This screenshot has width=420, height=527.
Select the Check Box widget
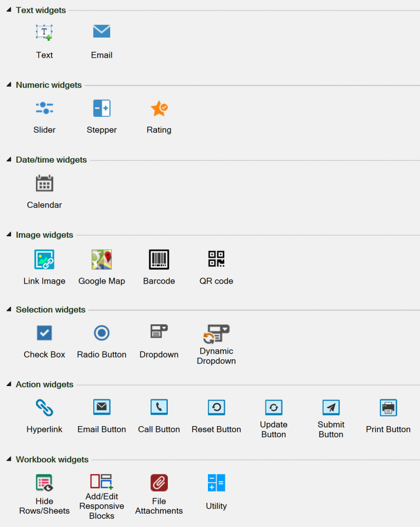tap(44, 333)
